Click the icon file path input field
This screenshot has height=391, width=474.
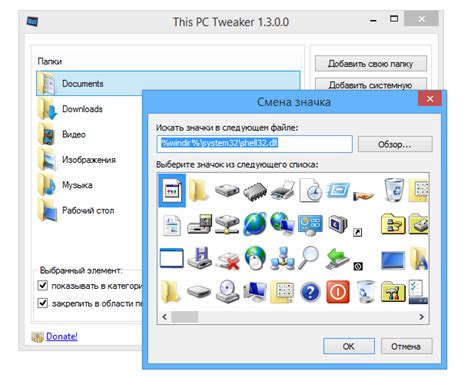(x=255, y=144)
